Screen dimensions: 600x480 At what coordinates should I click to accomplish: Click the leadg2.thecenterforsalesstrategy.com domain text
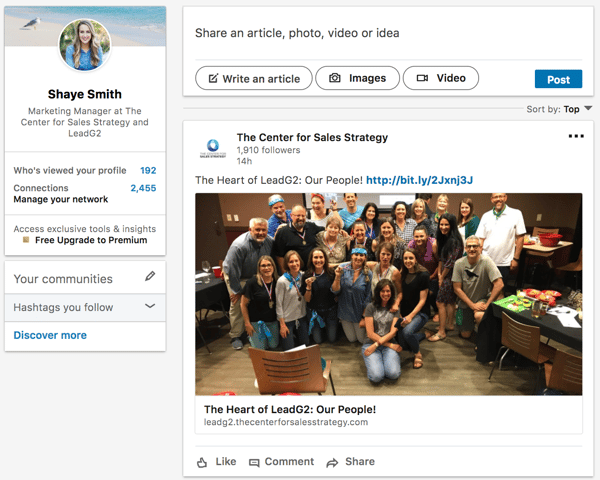click(286, 422)
